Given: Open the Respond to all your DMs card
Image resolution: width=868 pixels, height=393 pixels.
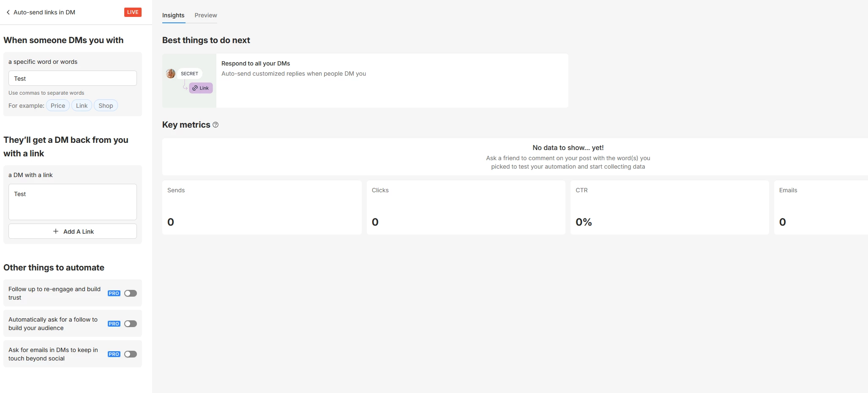Looking at the screenshot, I should point(365,80).
